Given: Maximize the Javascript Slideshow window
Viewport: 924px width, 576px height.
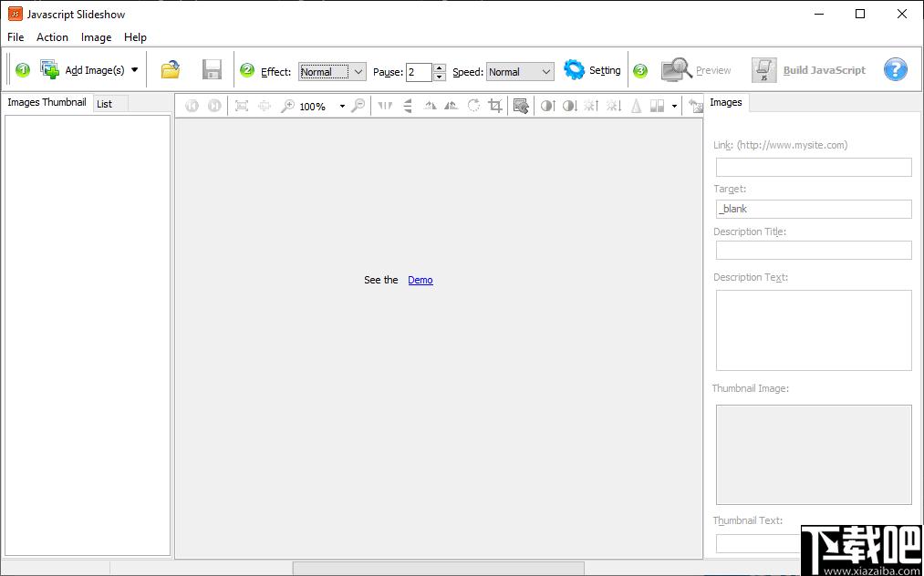Looking at the screenshot, I should pyautogui.click(x=860, y=15).
